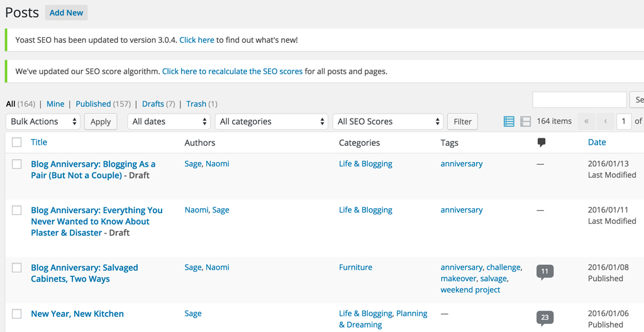
Task: Click the Add New button
Action: 66,13
